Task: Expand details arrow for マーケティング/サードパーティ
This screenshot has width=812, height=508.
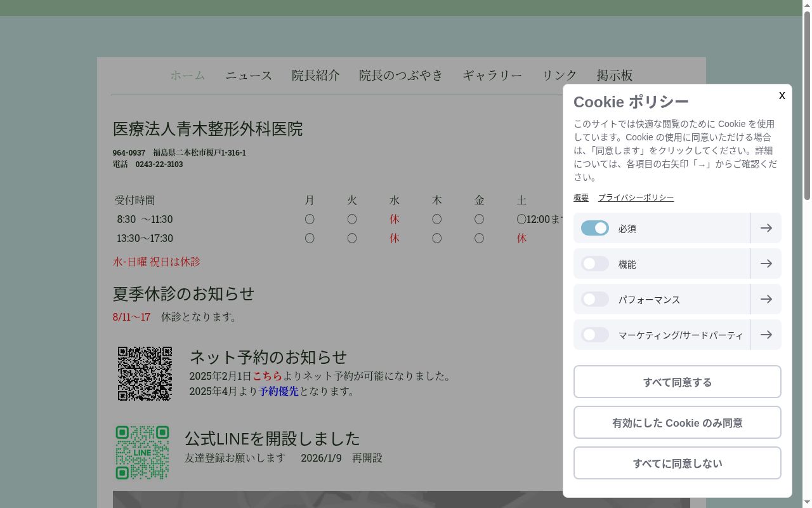Action: (x=766, y=335)
